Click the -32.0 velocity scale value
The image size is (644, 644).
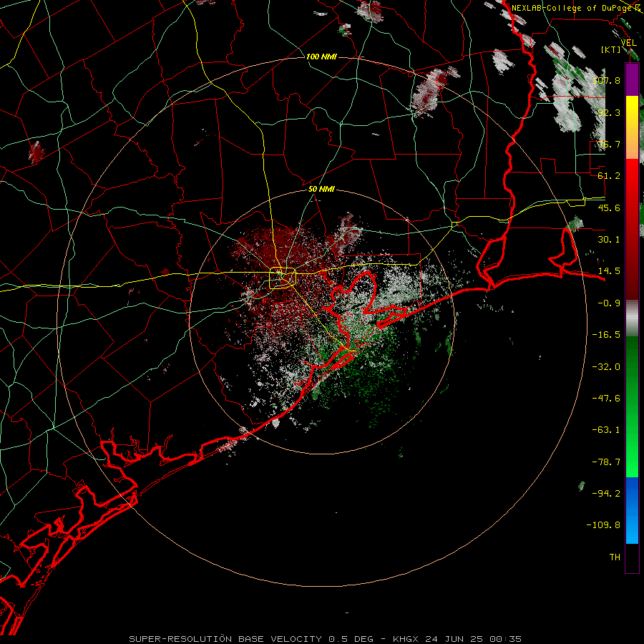click(606, 367)
